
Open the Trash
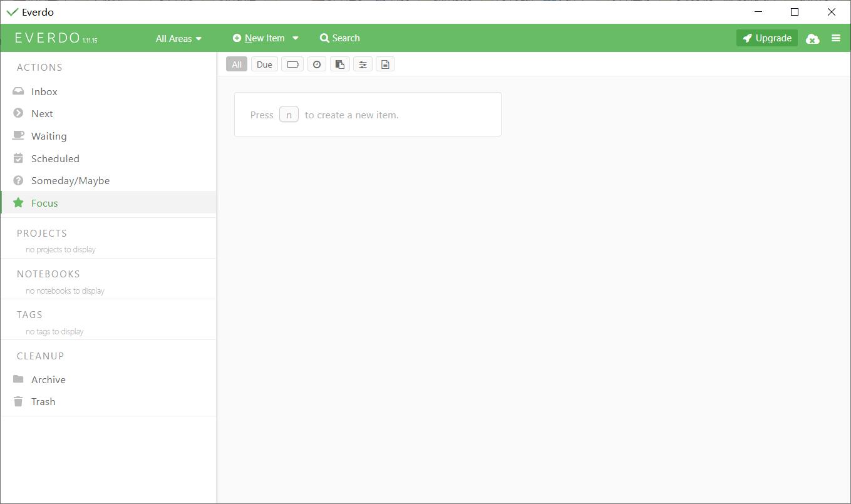pyautogui.click(x=108, y=401)
